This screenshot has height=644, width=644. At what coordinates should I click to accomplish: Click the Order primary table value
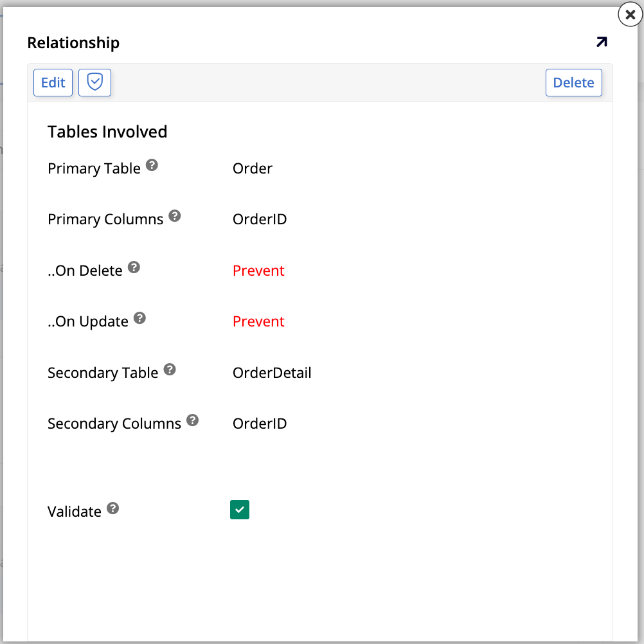tap(252, 168)
